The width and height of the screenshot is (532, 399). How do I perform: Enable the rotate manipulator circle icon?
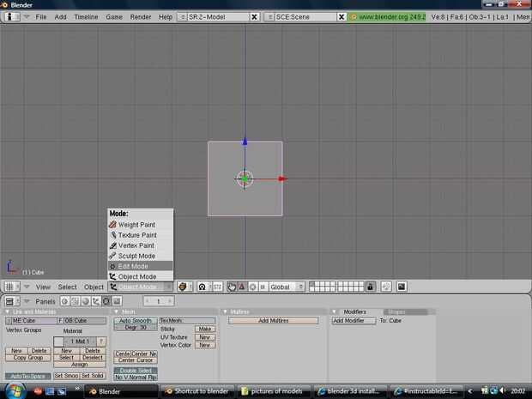[x=253, y=287]
